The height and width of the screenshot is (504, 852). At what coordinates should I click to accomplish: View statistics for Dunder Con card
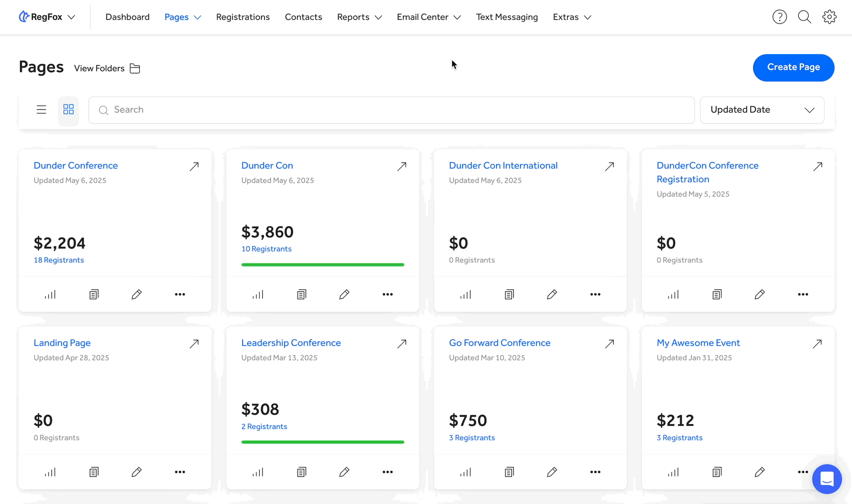point(258,294)
